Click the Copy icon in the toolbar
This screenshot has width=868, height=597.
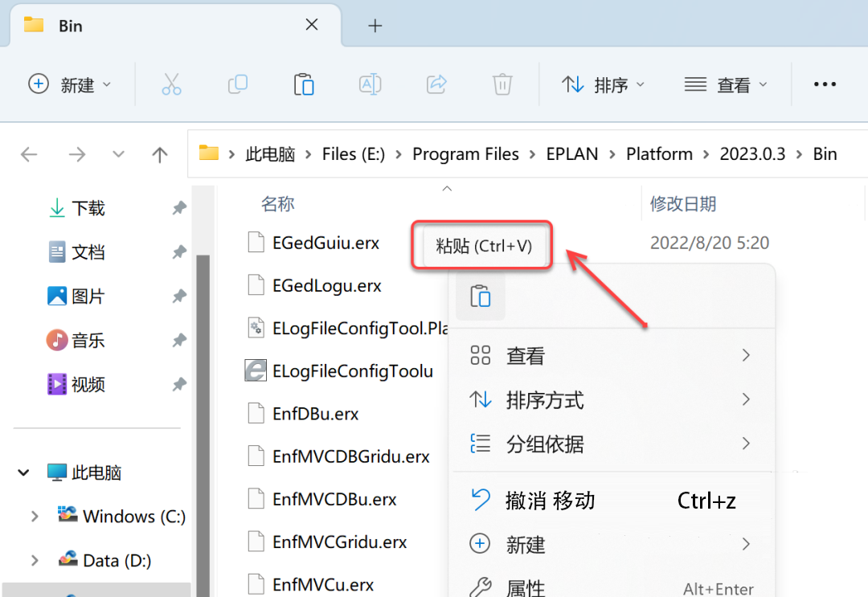[238, 84]
